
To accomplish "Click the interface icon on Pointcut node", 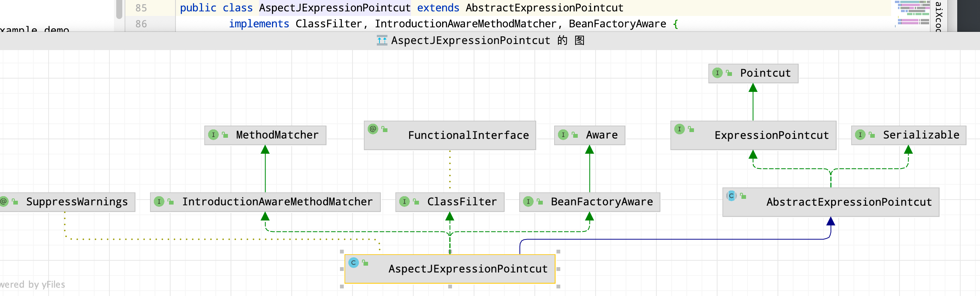I will pos(717,73).
